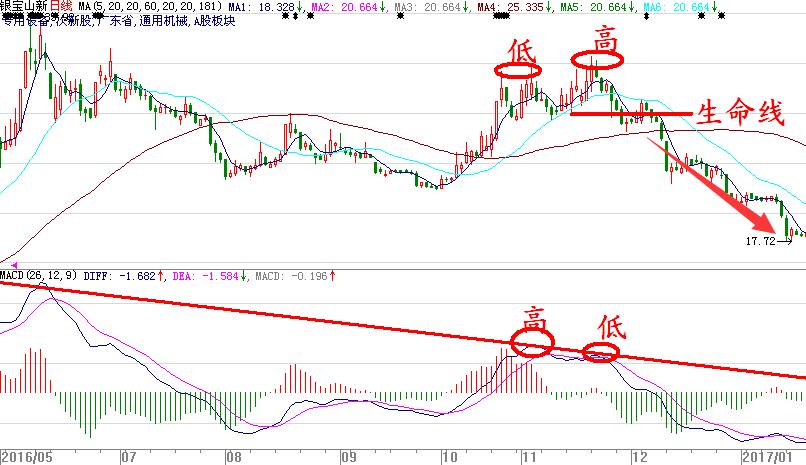Click the 17.72 low price label
The image size is (806, 465).
tap(760, 241)
